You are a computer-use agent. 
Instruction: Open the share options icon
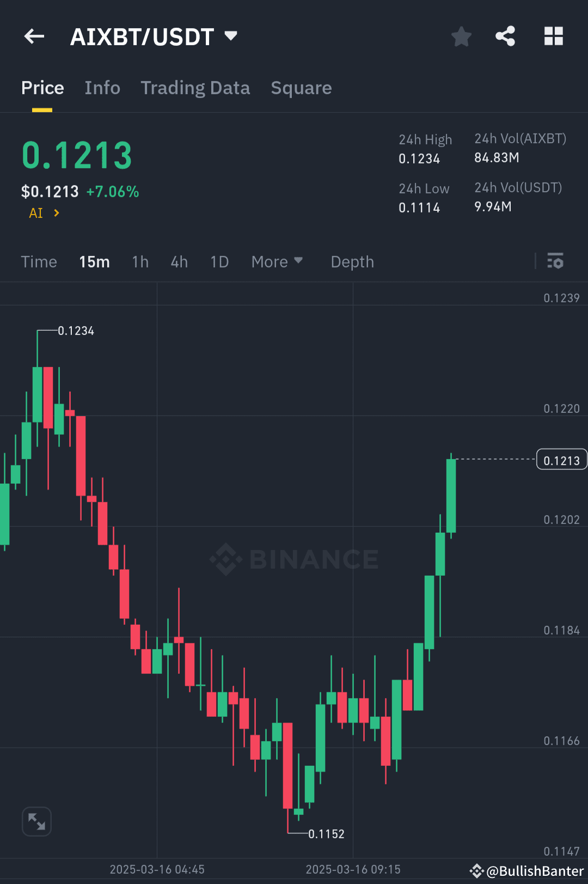pyautogui.click(x=505, y=36)
